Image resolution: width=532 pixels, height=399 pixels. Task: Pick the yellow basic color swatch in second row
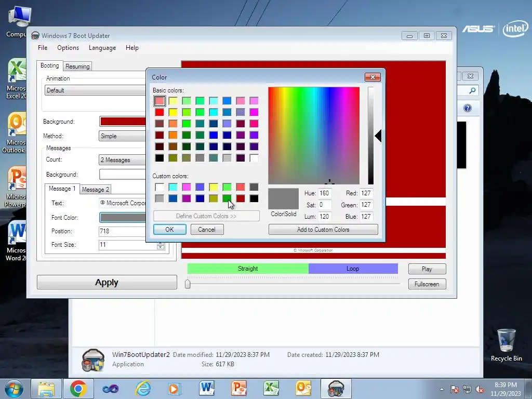point(173,112)
